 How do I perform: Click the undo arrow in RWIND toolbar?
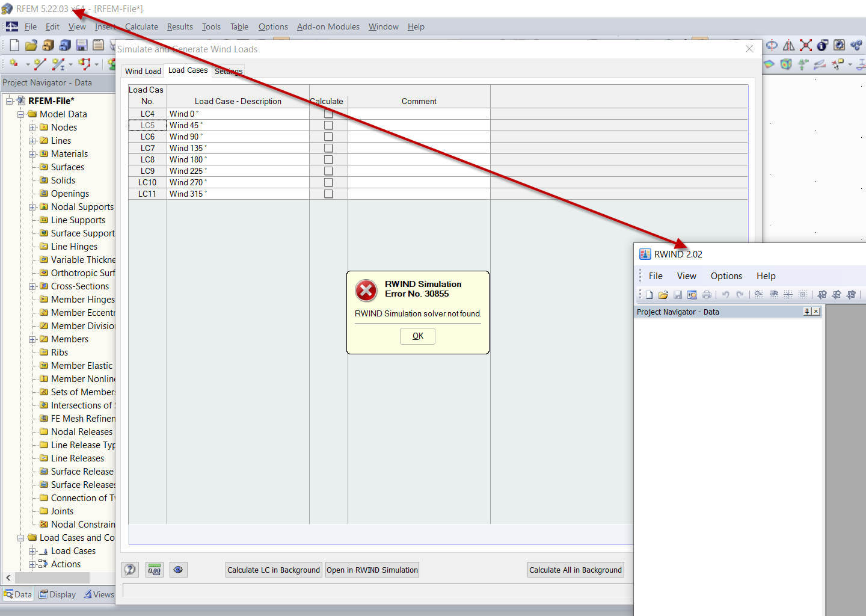click(x=725, y=295)
